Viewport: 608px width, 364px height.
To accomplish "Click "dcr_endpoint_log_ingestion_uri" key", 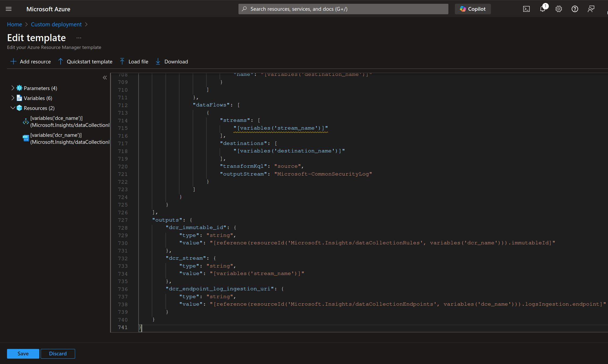I will coord(220,289).
